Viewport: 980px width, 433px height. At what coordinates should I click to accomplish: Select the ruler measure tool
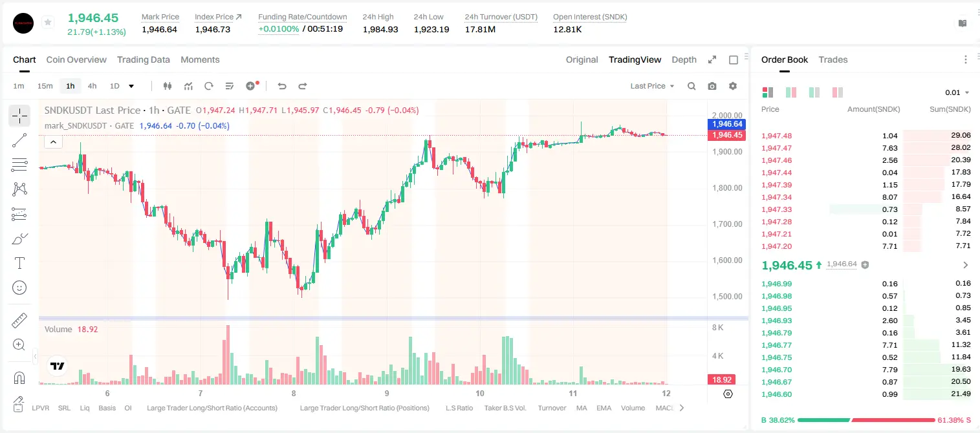19,321
